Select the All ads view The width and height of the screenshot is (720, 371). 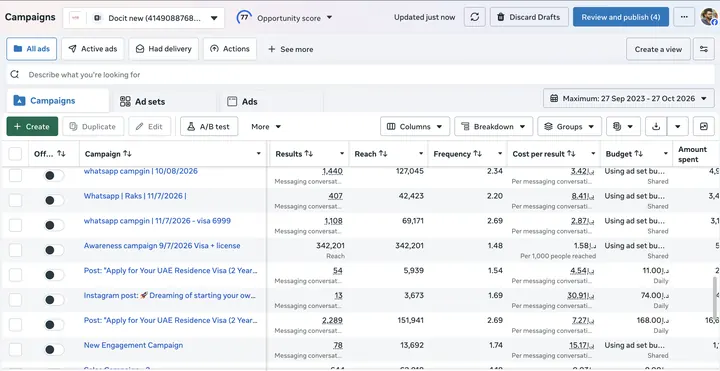[32, 49]
